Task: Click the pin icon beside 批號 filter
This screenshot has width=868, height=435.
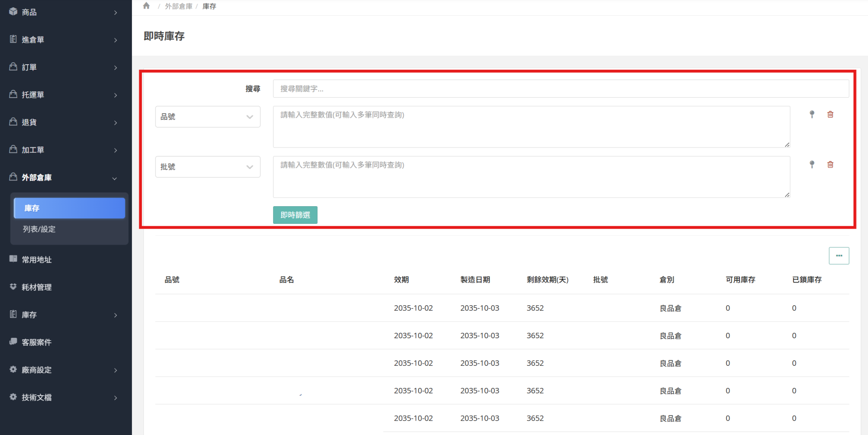Action: [x=812, y=165]
